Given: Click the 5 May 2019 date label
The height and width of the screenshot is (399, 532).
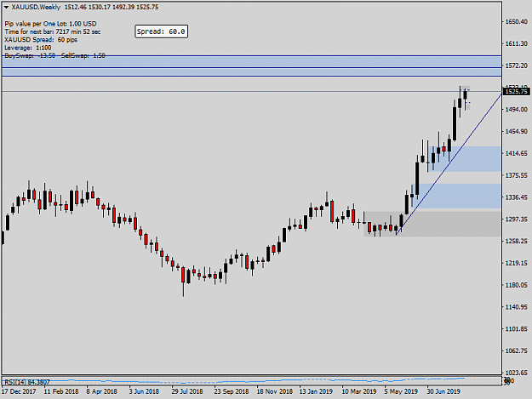Looking at the screenshot, I should click(x=401, y=391).
